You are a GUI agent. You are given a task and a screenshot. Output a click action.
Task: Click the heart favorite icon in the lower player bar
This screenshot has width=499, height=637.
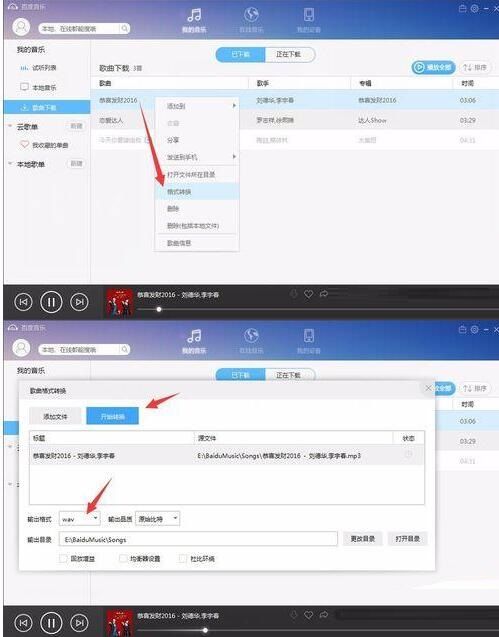click(x=308, y=615)
